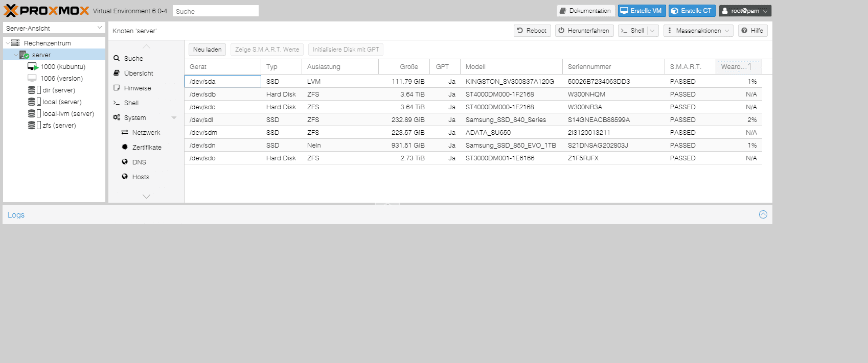Collapse the server node in tree
Screen dimensions: 868x363
click(16, 55)
